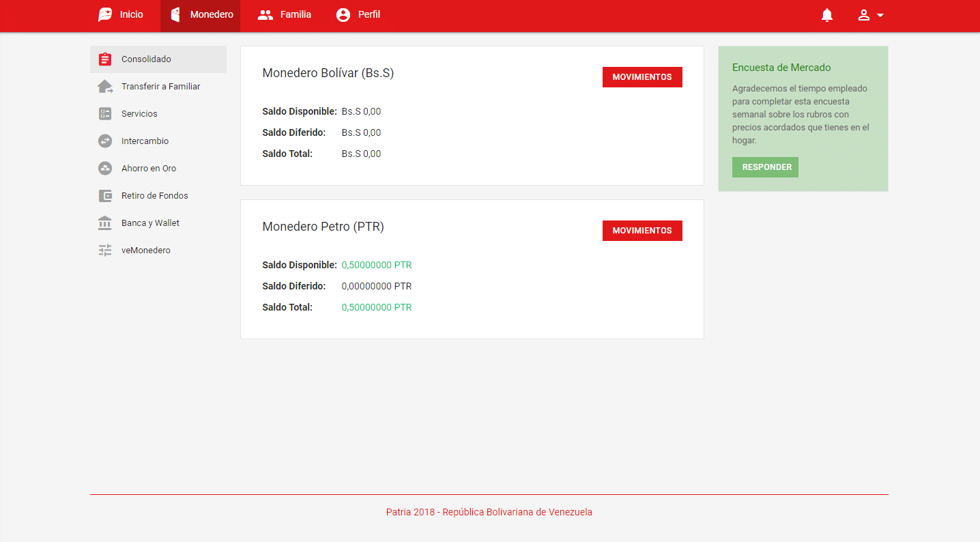Click the Retiro de Fondos wallet icon
The height and width of the screenshot is (542, 980).
click(105, 196)
